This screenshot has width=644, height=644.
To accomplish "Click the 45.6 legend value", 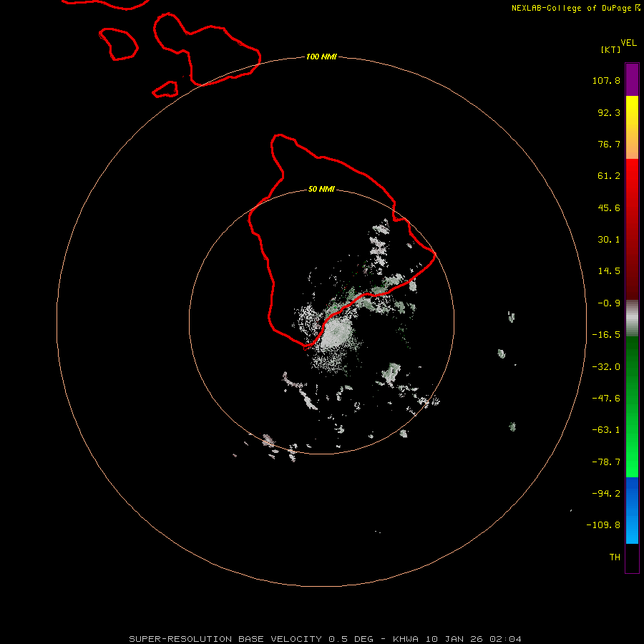I will pos(609,208).
